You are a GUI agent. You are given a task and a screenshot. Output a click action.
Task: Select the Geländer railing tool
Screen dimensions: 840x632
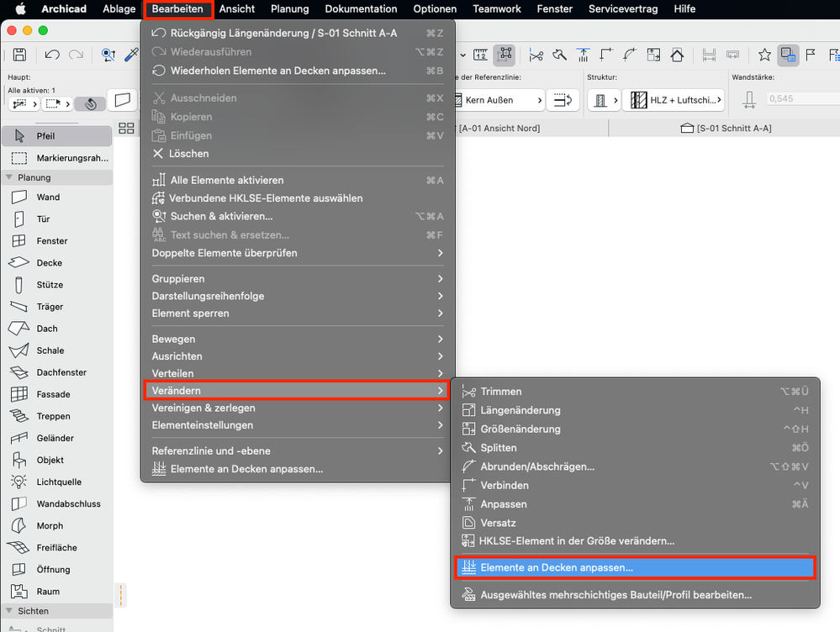(57, 438)
